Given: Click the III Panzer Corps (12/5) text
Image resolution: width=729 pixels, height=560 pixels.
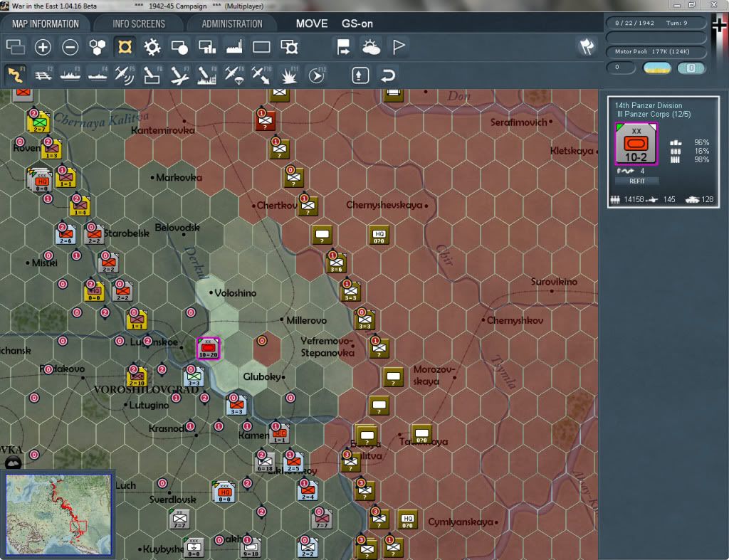Looking at the screenshot, I should tap(654, 115).
